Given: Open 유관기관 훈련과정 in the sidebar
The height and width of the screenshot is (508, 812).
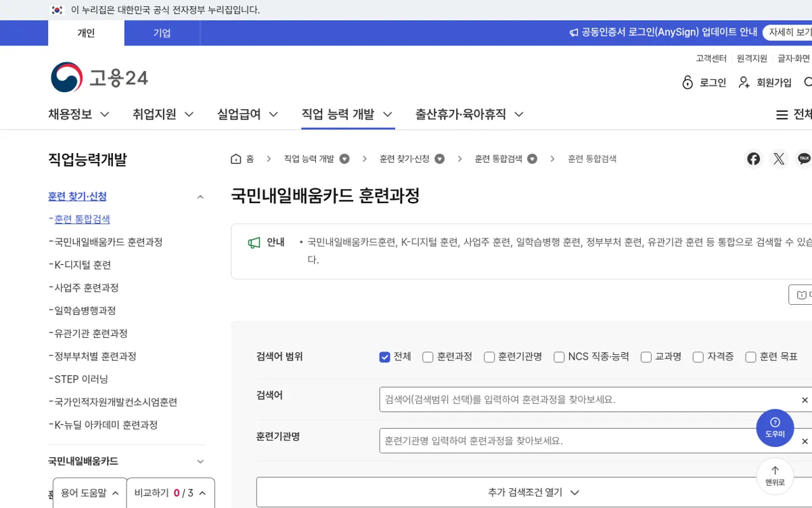Looking at the screenshot, I should pyautogui.click(x=91, y=333).
